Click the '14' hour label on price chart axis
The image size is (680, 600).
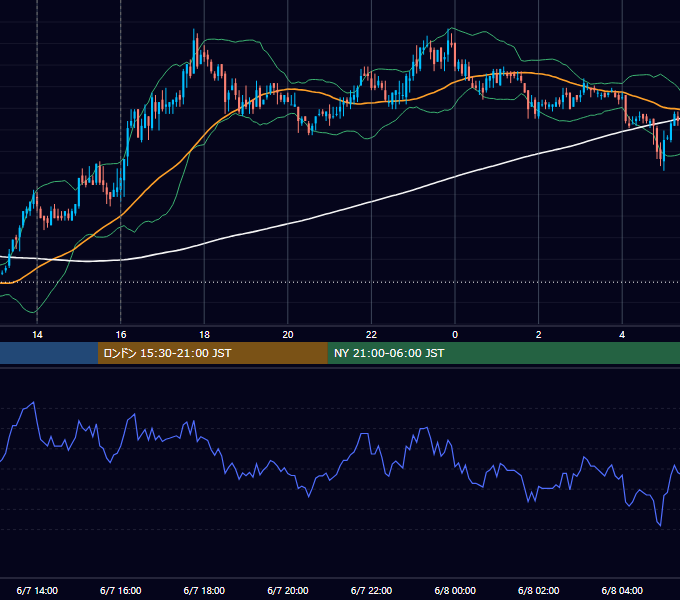[x=37, y=335]
